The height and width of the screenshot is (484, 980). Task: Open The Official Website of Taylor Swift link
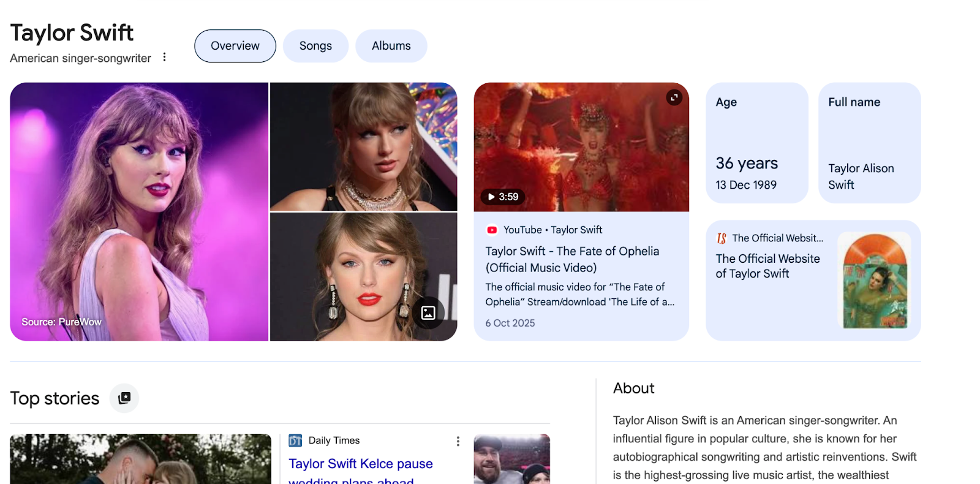tap(767, 267)
